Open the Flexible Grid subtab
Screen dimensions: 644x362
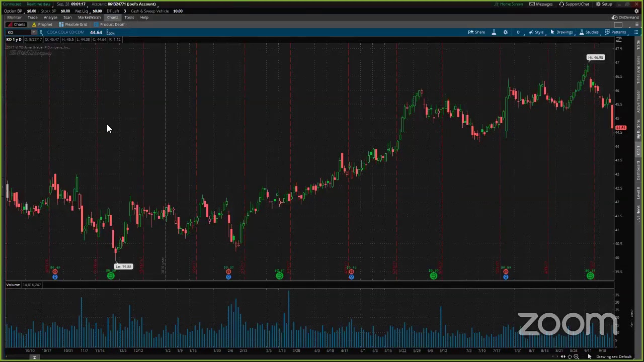point(73,24)
